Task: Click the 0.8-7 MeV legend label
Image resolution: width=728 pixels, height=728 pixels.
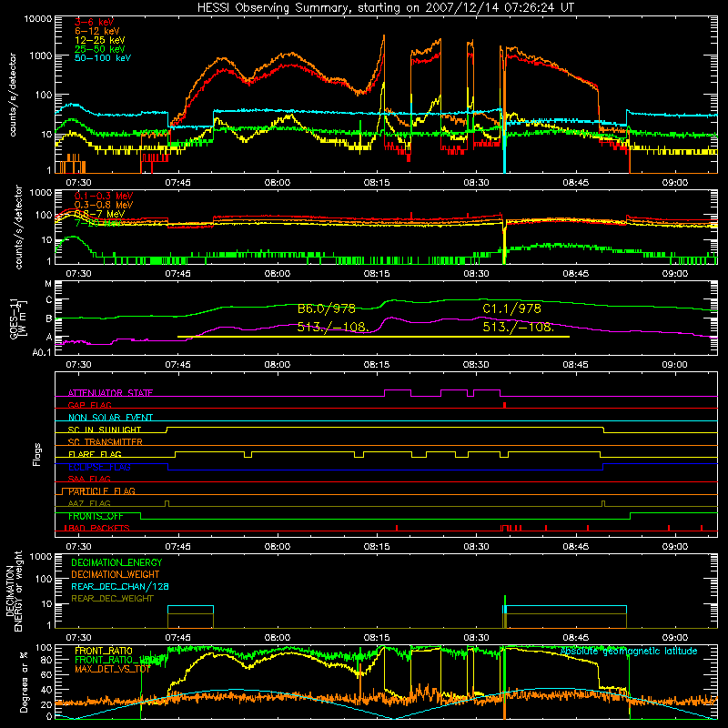Action: click(x=99, y=214)
